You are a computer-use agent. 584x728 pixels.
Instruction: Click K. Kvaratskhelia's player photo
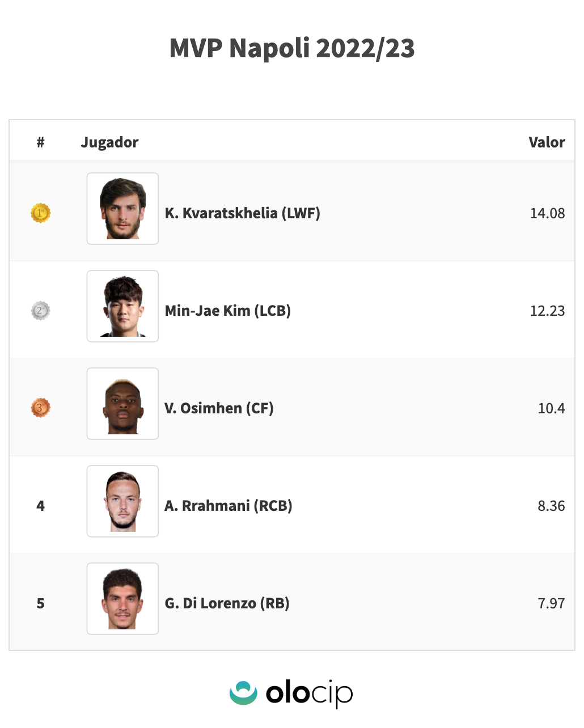tap(122, 209)
